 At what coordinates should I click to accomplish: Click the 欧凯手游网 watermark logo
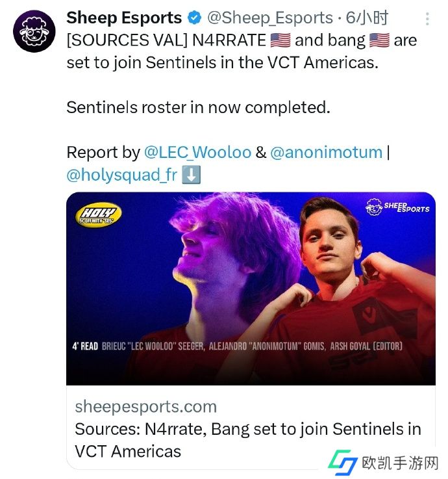(x=385, y=462)
